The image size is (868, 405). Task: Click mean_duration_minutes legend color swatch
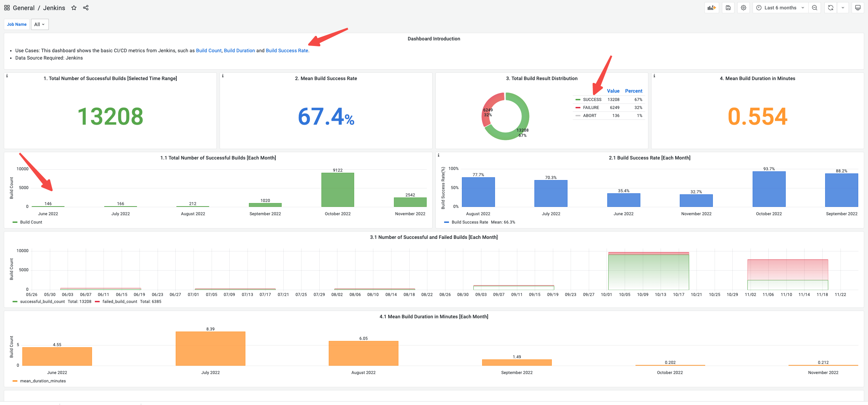click(15, 381)
